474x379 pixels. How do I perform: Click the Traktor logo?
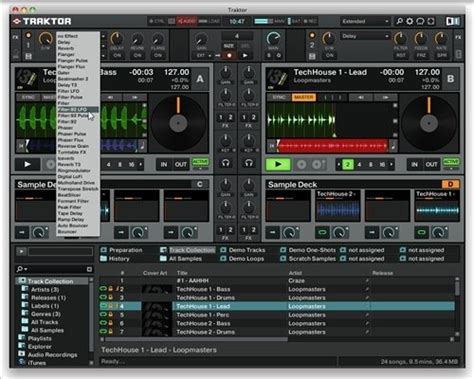click(x=42, y=21)
